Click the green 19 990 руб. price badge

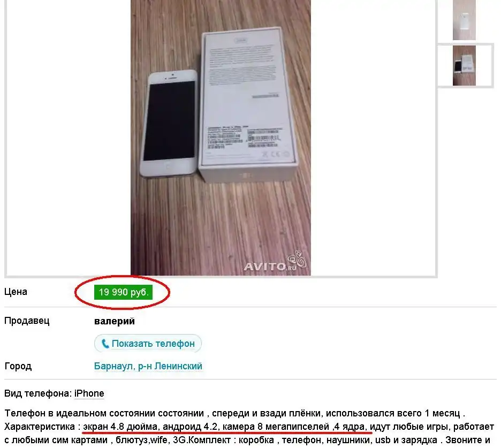coord(123,292)
